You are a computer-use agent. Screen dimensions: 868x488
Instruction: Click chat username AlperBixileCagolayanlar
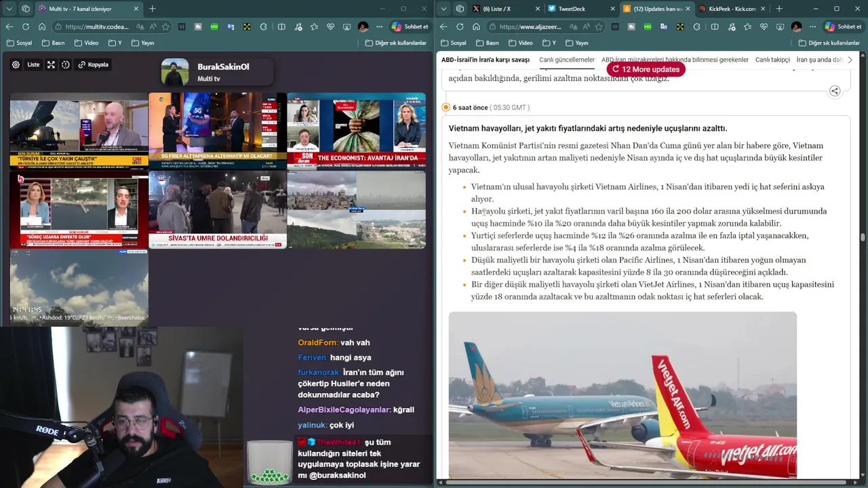344,409
